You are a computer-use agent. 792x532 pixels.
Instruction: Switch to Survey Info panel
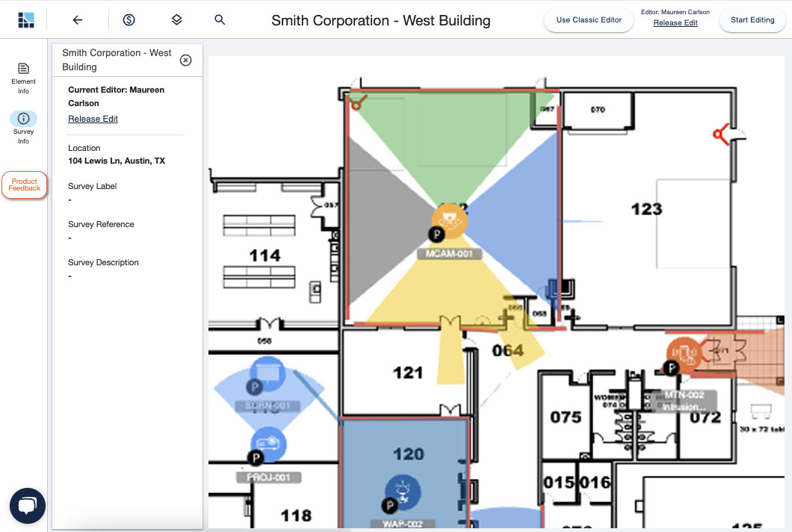coord(24,129)
